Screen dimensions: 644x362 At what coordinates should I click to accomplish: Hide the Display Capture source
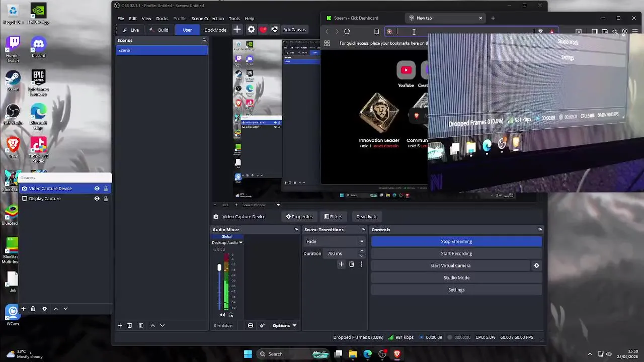pos(97,199)
